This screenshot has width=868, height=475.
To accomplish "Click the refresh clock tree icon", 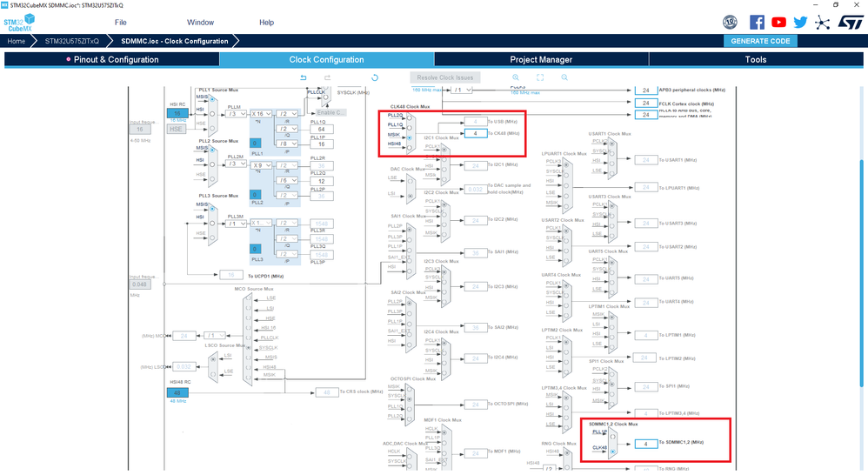I will [375, 77].
